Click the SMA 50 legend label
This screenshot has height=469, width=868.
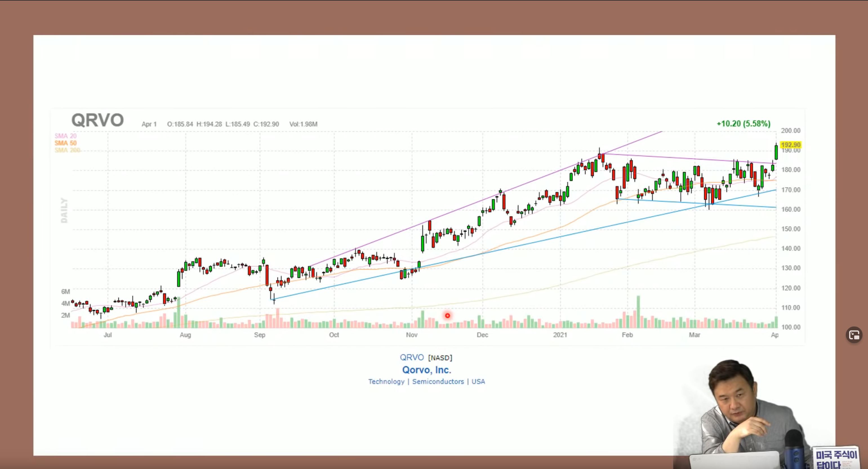(x=65, y=143)
